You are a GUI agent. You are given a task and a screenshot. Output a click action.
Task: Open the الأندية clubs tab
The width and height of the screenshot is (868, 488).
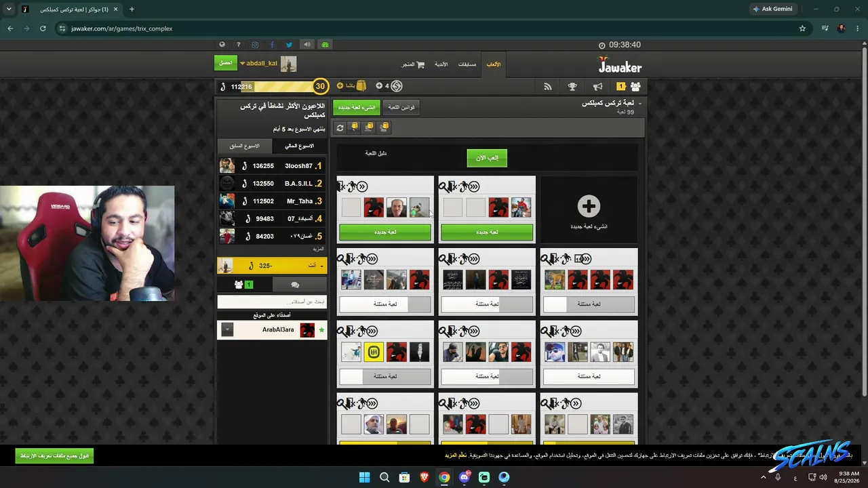click(x=441, y=64)
